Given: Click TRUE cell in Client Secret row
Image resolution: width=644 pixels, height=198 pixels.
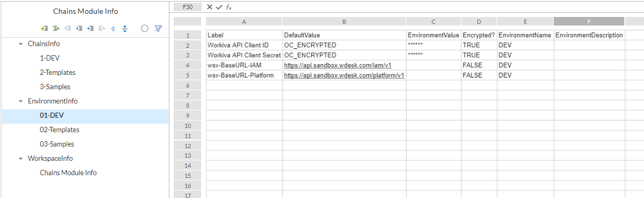Looking at the screenshot, I should (x=479, y=55).
